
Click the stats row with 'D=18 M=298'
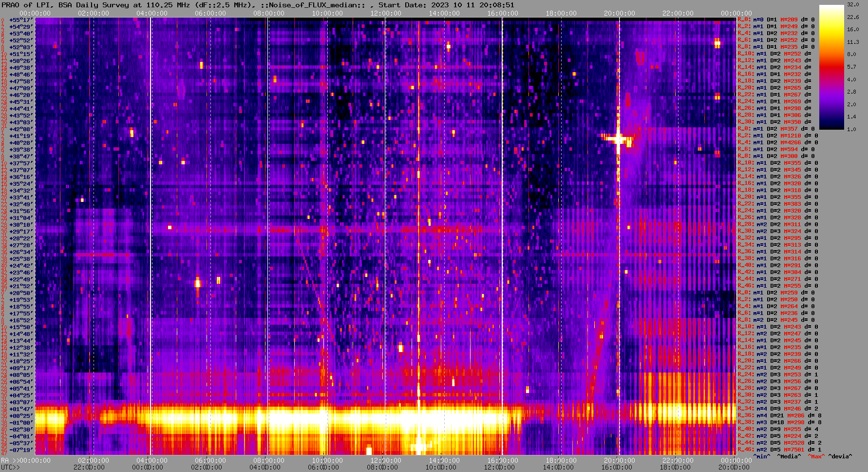pyautogui.click(x=780, y=423)
